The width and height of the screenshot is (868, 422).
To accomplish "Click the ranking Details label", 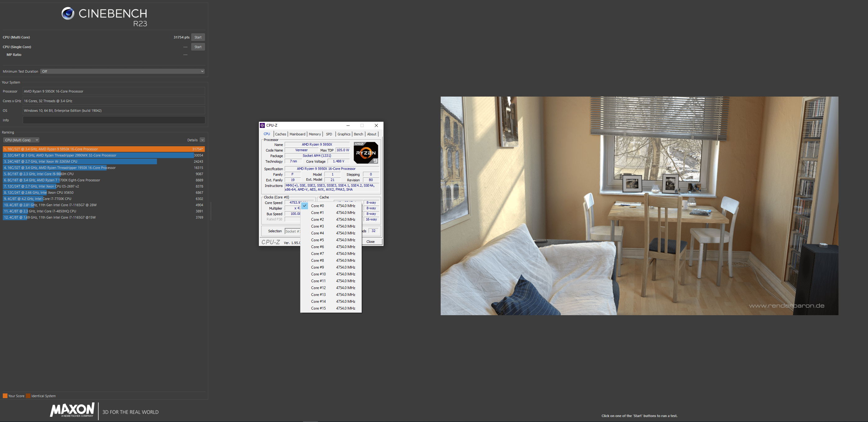I will (x=192, y=140).
